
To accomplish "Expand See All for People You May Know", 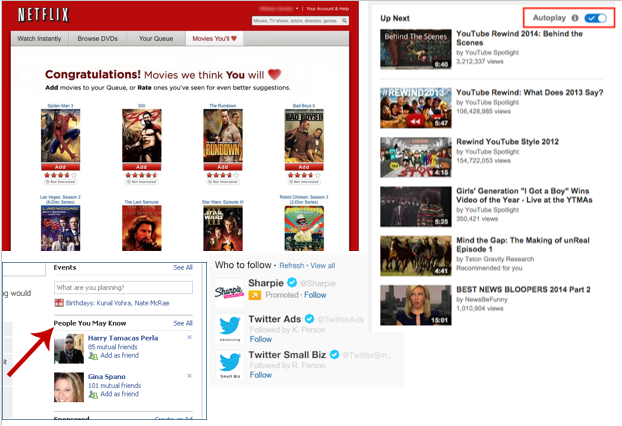I will click(183, 323).
